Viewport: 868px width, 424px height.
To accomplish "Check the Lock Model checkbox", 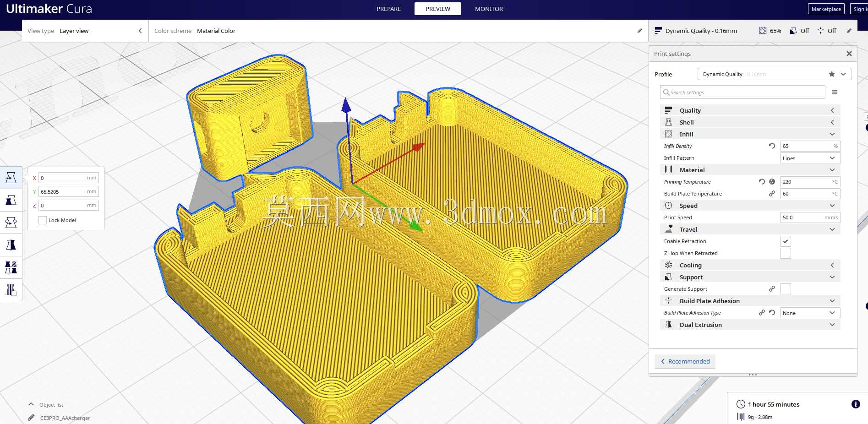I will (x=43, y=220).
